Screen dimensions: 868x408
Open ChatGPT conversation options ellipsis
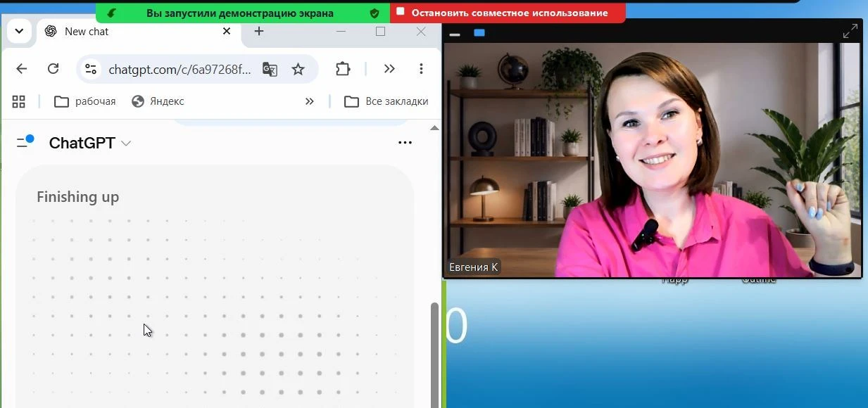[x=405, y=142]
